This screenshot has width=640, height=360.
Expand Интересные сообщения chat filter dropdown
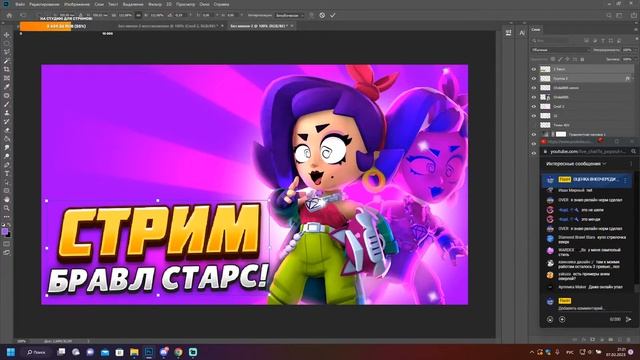[x=576, y=164]
